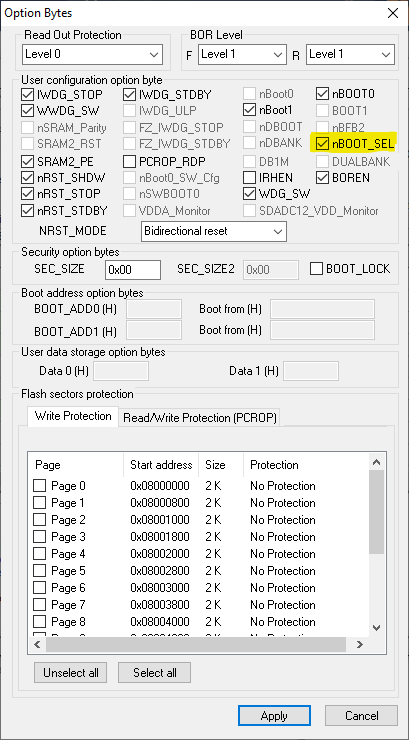Switch to the Write Protection tab
Image resolution: width=409 pixels, height=740 pixels.
point(73,416)
